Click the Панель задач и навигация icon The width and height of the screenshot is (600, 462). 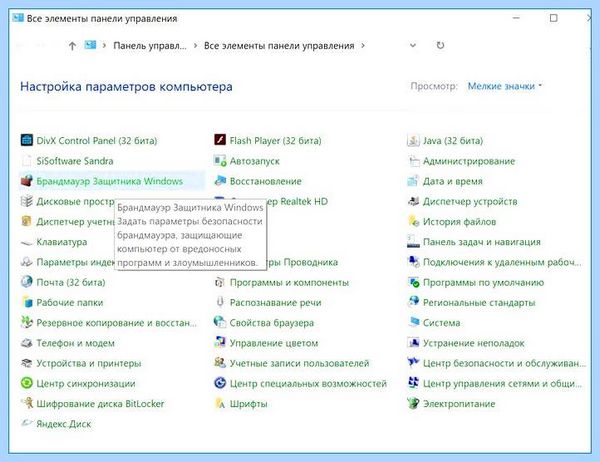(x=413, y=242)
